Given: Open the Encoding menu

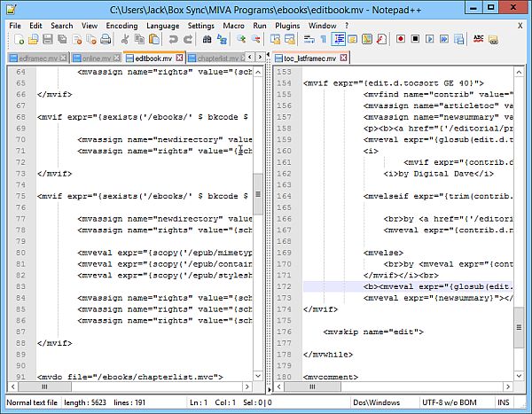Looking at the screenshot, I should click(x=121, y=26).
